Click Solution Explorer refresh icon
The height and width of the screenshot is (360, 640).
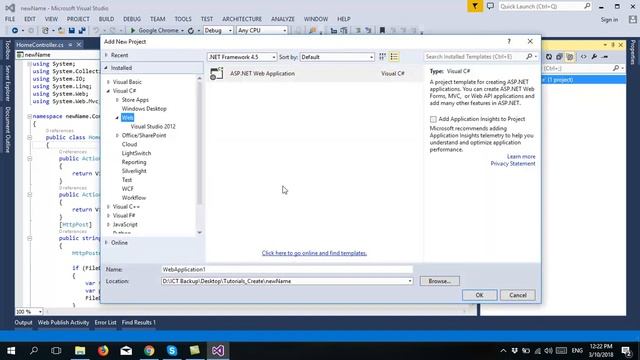pyautogui.click(x=549, y=57)
